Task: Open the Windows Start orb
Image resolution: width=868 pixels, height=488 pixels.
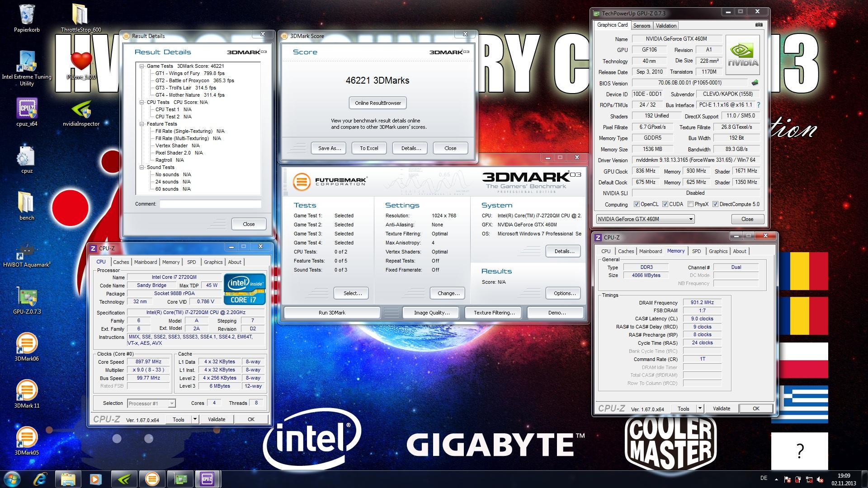Action: click(12, 479)
